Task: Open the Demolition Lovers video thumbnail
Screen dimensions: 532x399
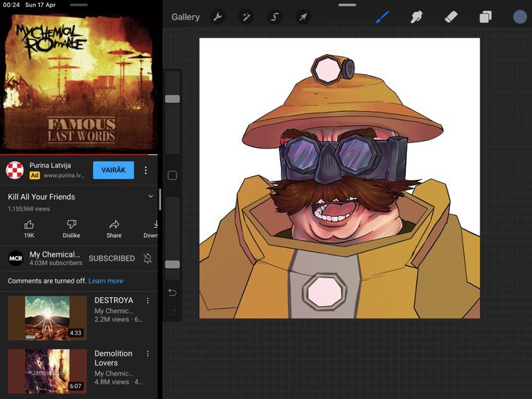Action: coord(47,371)
